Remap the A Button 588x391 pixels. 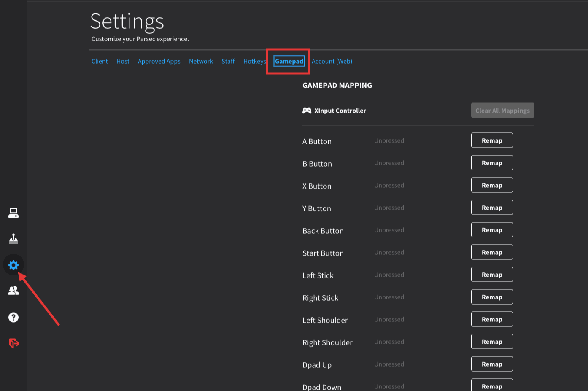point(492,140)
